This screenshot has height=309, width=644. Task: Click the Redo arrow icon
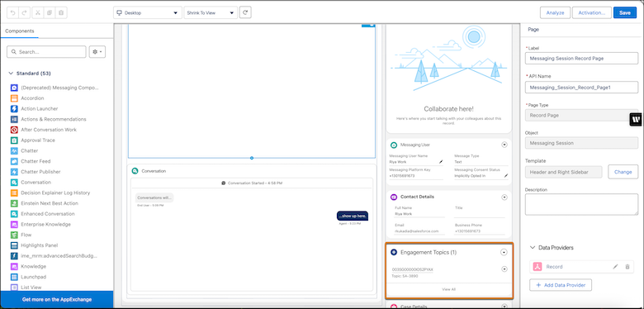[24, 12]
